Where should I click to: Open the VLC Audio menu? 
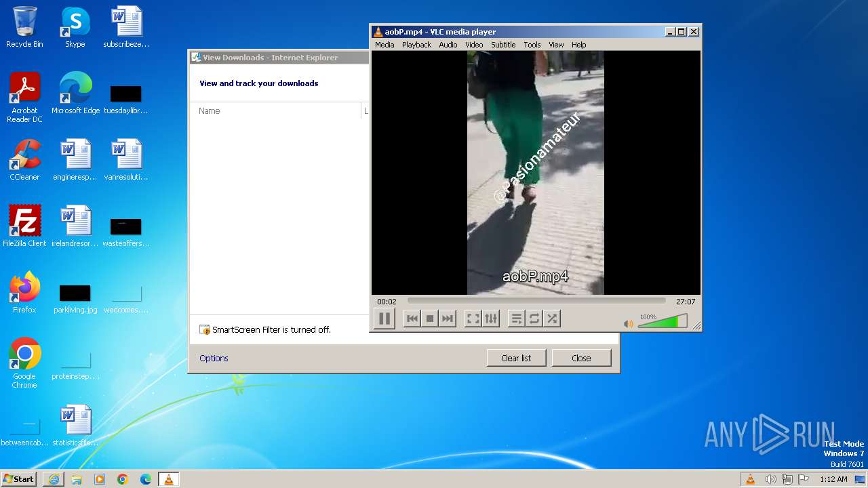click(448, 45)
